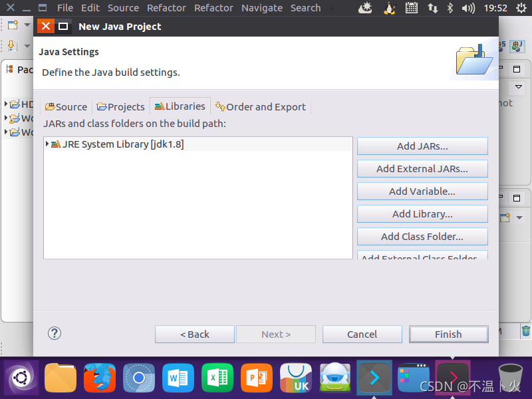
Task: Open the blue robot app dock icon
Action: [x=335, y=377]
